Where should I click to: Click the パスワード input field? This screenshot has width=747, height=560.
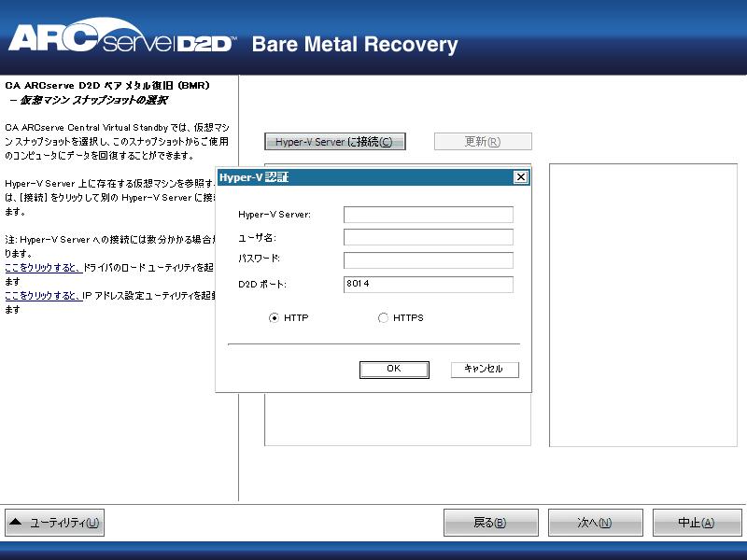(429, 260)
